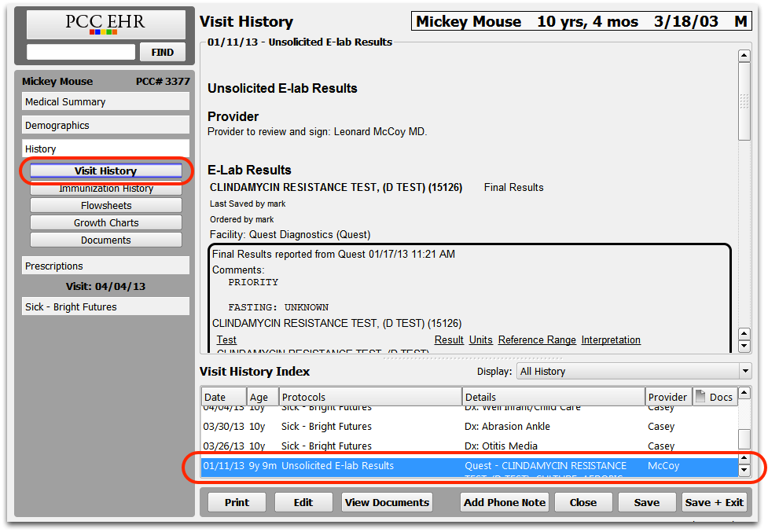This screenshot has height=532, width=768.
Task: Click the Print button
Action: point(237,502)
